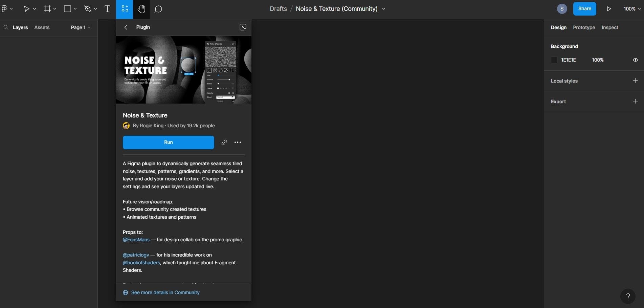Click the Noise & Texture promo thumbnail
Image resolution: width=644 pixels, height=308 pixels.
[183, 70]
